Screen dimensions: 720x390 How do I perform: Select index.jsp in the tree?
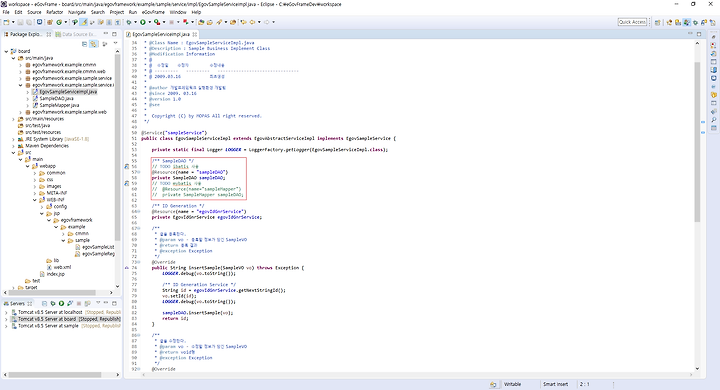point(52,274)
